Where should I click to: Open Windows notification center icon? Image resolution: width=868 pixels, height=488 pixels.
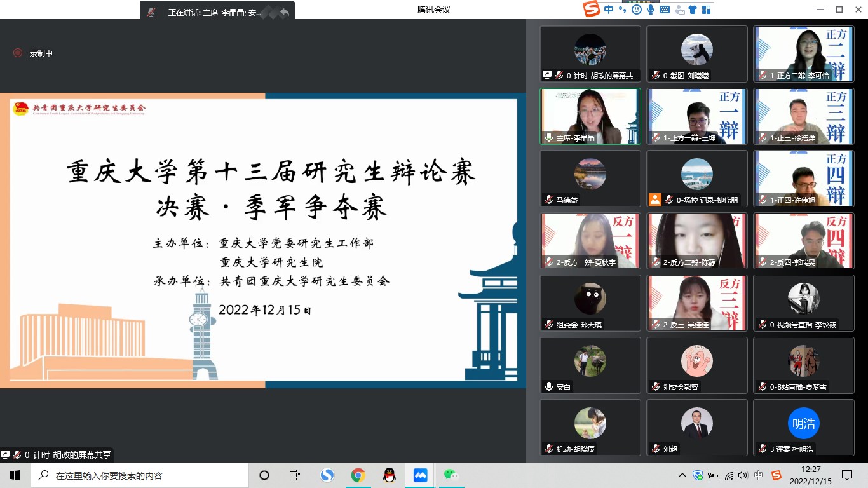[x=847, y=475]
